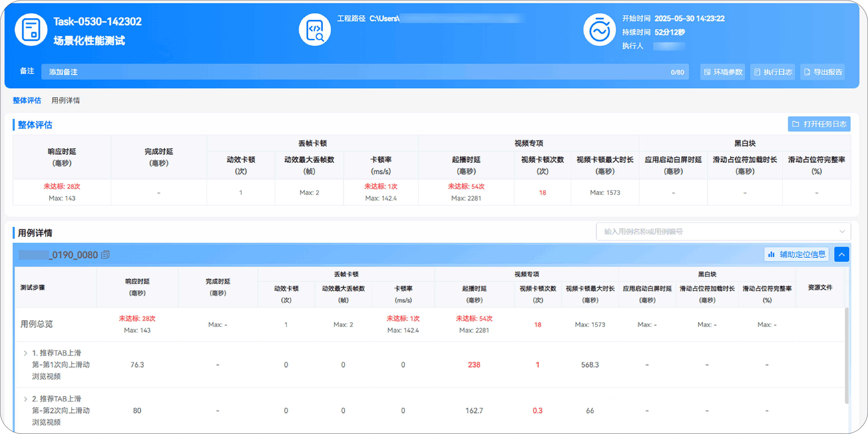Switch to the 用例详情 tab

point(65,100)
